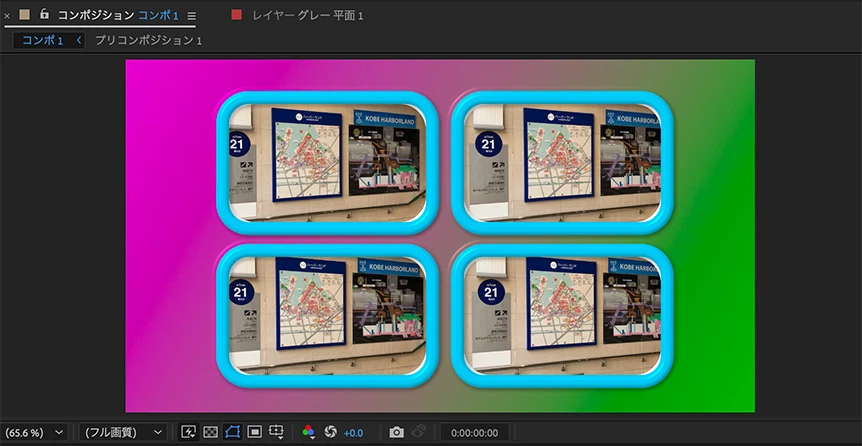Screen dimensions: 862x446
Task: Take a snapshot with camera icon
Action: click(x=396, y=432)
